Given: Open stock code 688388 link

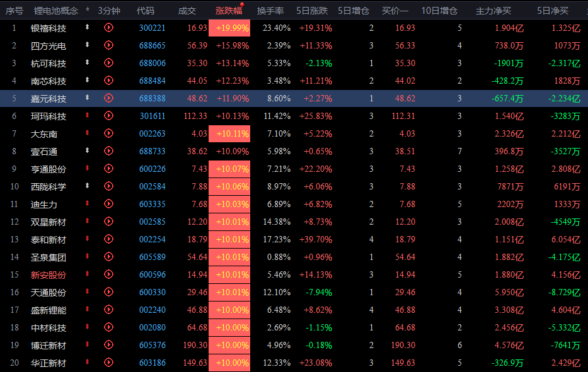Looking at the screenshot, I should [153, 98].
